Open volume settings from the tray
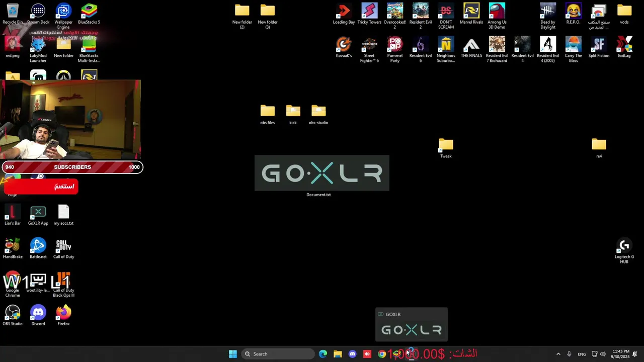Image resolution: width=644 pixels, height=362 pixels. click(x=603, y=354)
